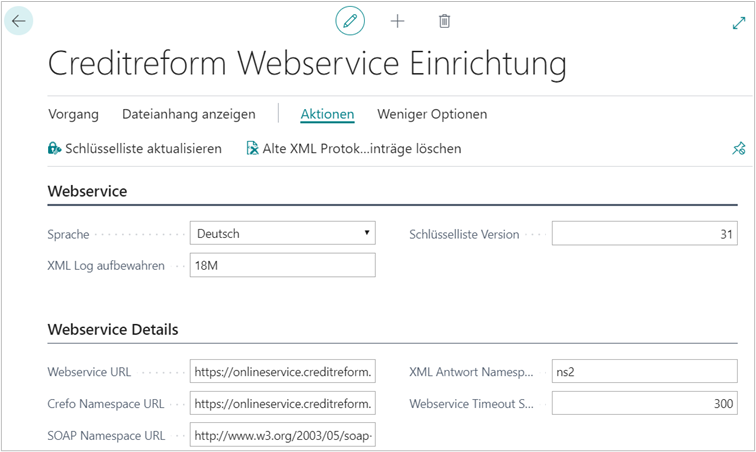Delete record using trash icon
The height and width of the screenshot is (452, 756).
click(x=445, y=21)
